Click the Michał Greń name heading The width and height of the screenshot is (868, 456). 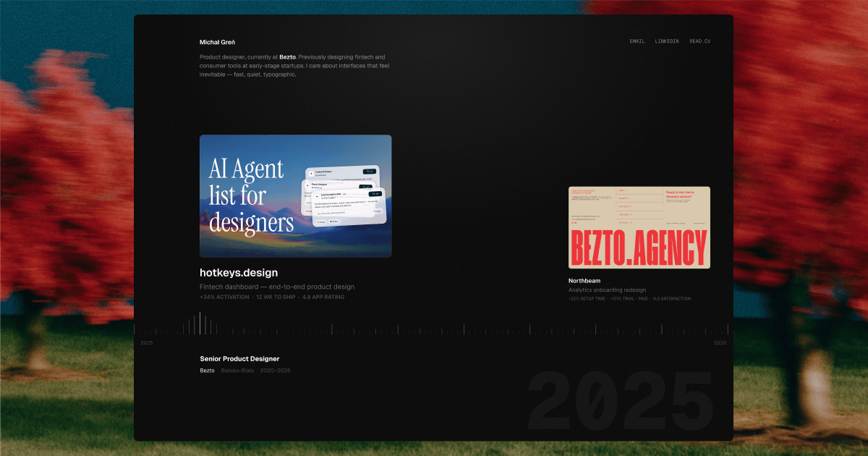(217, 42)
